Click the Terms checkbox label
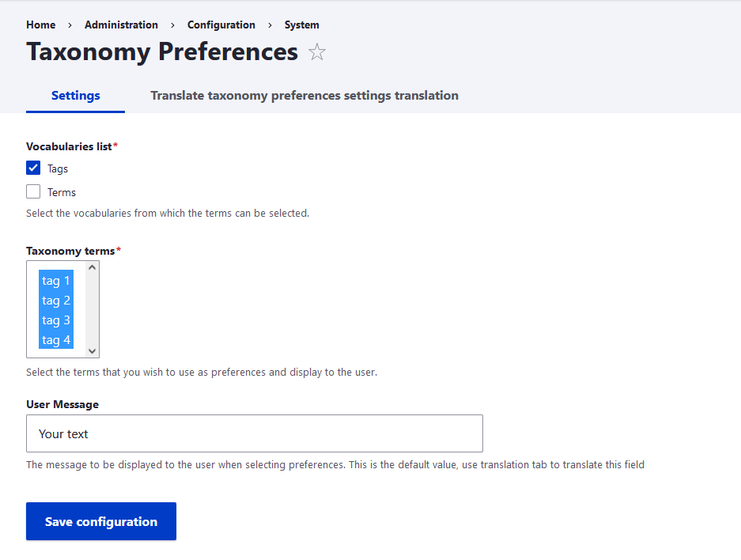This screenshot has width=741, height=560. point(62,192)
